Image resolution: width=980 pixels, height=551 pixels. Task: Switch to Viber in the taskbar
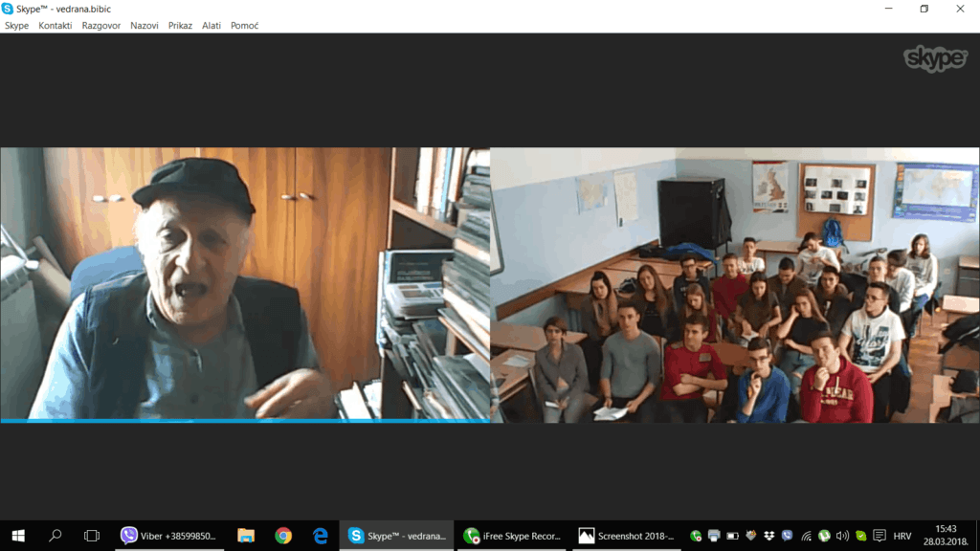click(x=169, y=536)
